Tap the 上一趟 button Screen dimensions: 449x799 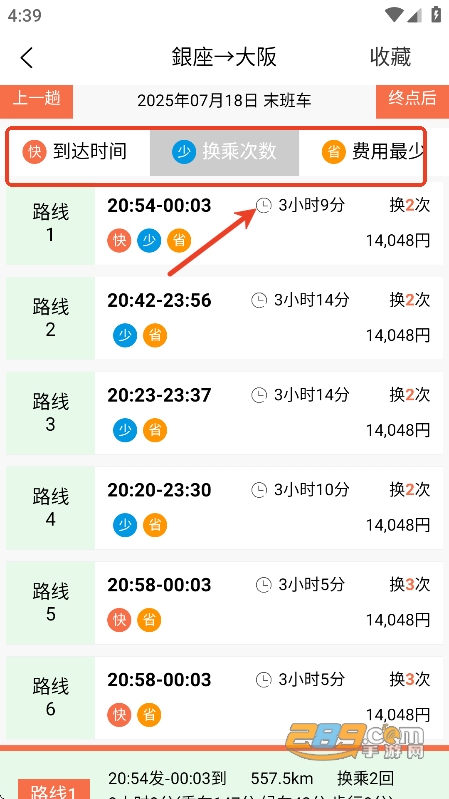tap(37, 101)
